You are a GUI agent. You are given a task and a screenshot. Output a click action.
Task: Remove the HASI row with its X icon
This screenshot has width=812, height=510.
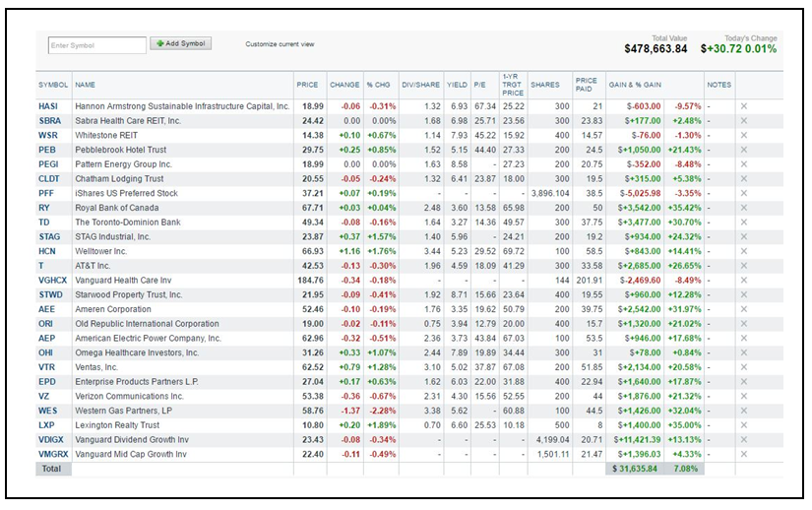744,106
